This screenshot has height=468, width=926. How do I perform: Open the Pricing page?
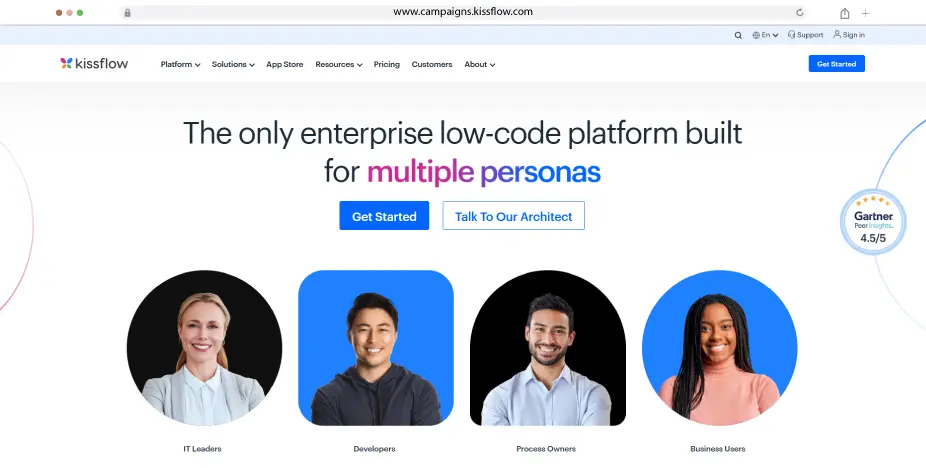click(387, 64)
